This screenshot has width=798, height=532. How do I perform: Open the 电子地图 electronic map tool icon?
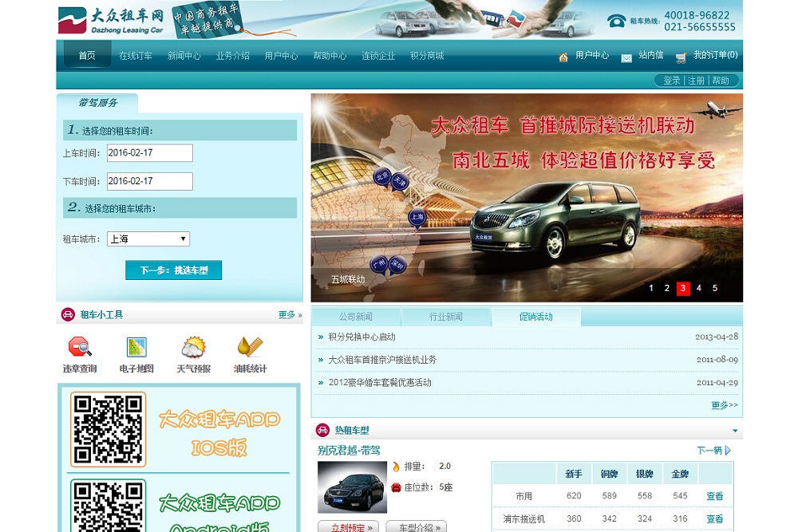pyautogui.click(x=136, y=347)
